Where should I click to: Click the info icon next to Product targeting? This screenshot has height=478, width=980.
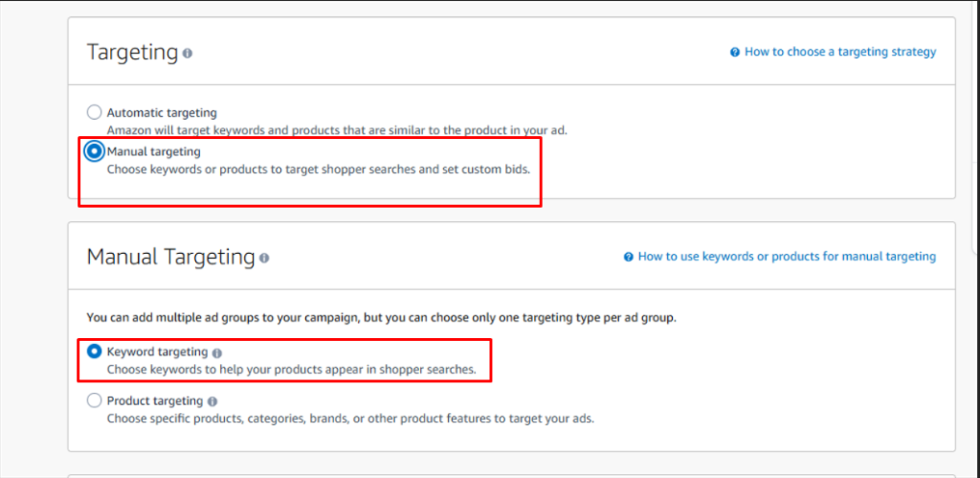[x=212, y=401]
